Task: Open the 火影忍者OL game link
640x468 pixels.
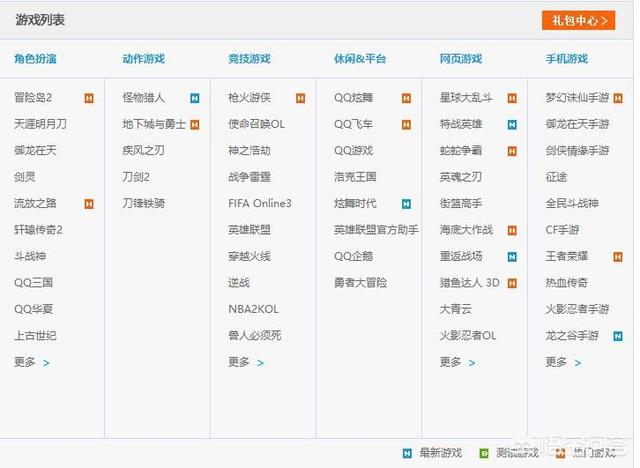Action: pos(468,335)
